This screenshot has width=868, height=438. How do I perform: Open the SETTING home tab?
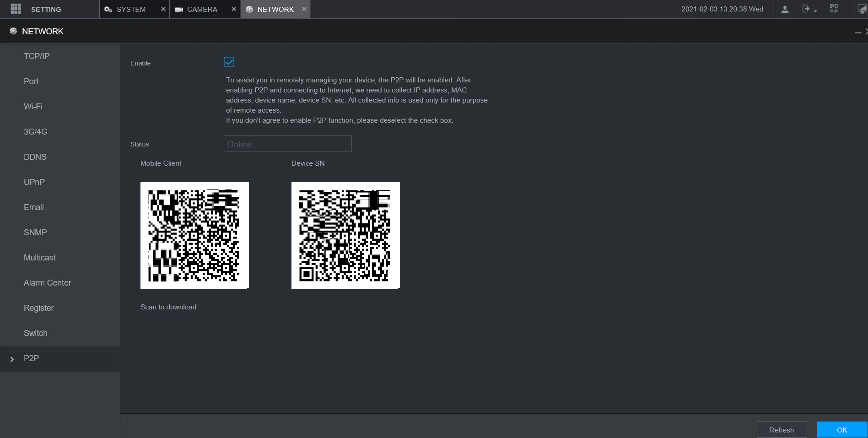(x=46, y=9)
